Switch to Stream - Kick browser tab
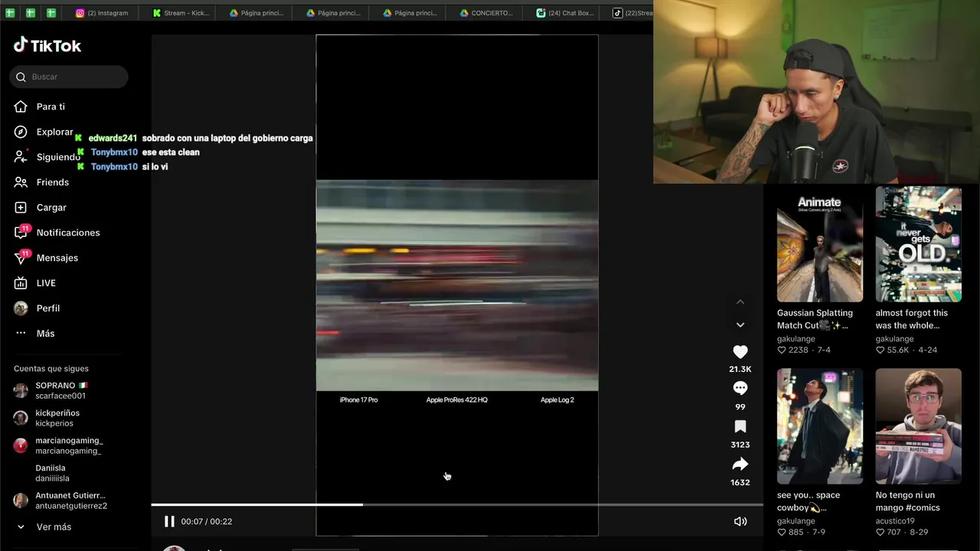The image size is (980, 551). coord(181,13)
